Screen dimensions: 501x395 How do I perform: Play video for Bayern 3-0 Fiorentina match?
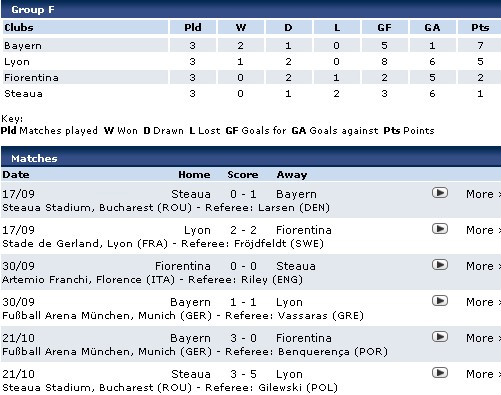coord(440,337)
